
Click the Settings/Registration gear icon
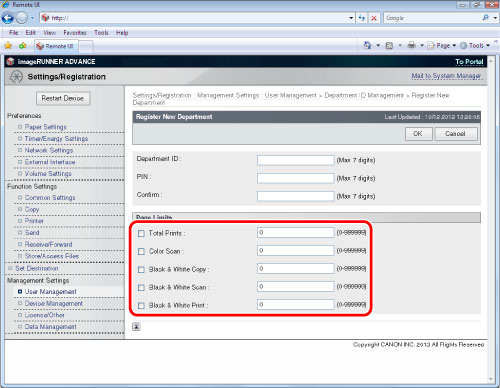point(16,77)
